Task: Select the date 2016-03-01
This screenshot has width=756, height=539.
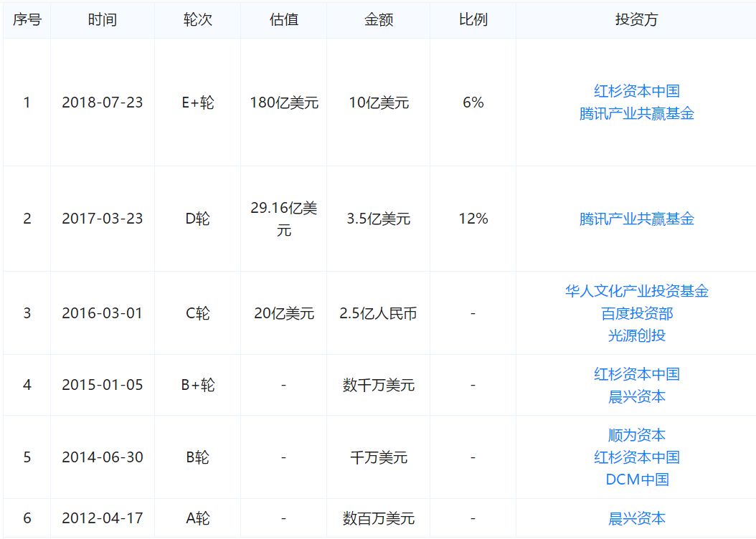Action: click(x=103, y=313)
